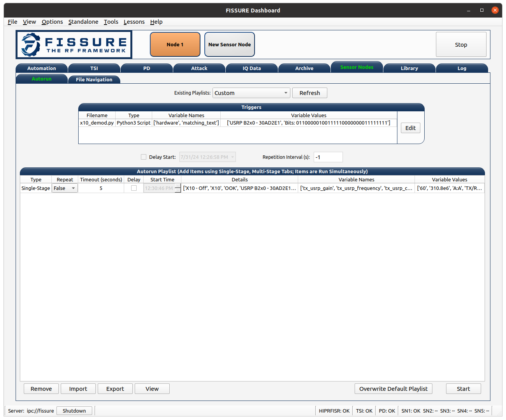This screenshot has height=420, width=506.
Task: Click the New Sensor Node button
Action: pyautogui.click(x=230, y=44)
